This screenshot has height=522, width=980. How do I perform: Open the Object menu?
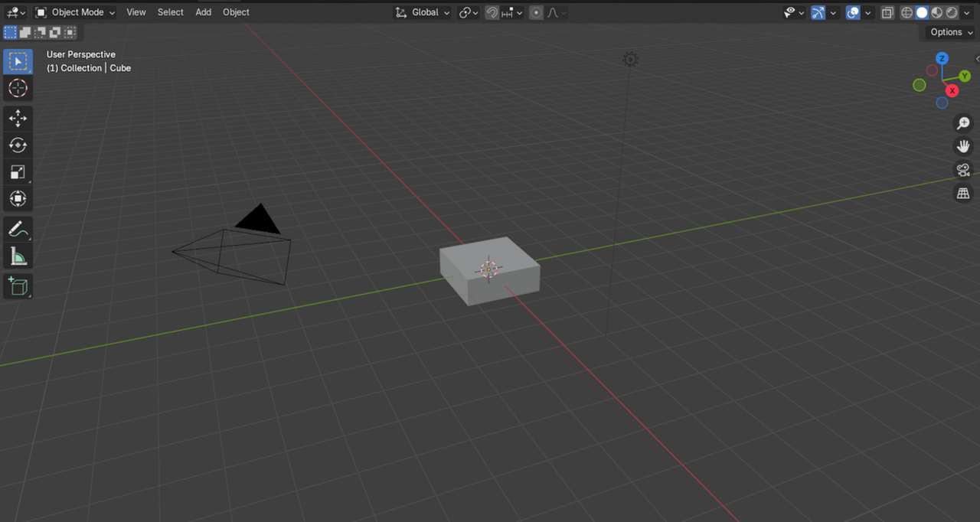[x=236, y=12]
